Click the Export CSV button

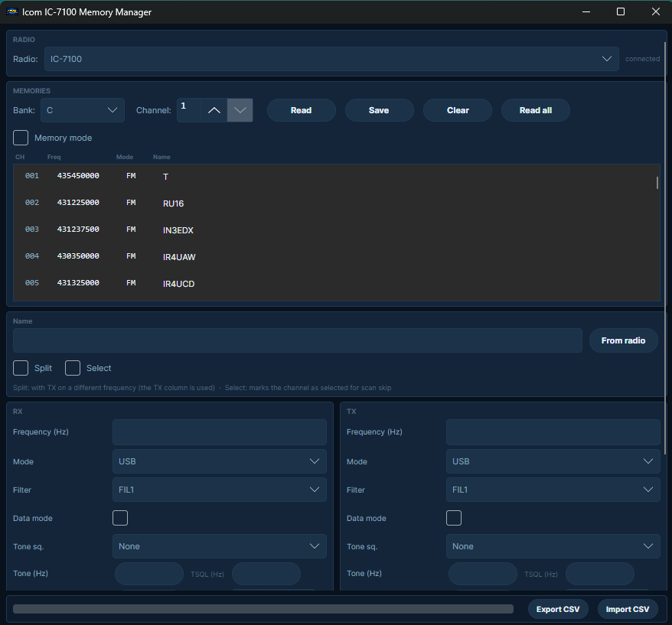558,609
